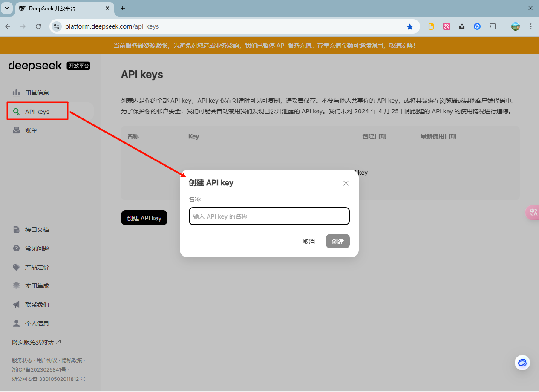Screen dimensions: 539x392
Task: Open 联系我们 in the sidebar
Action: point(50,305)
